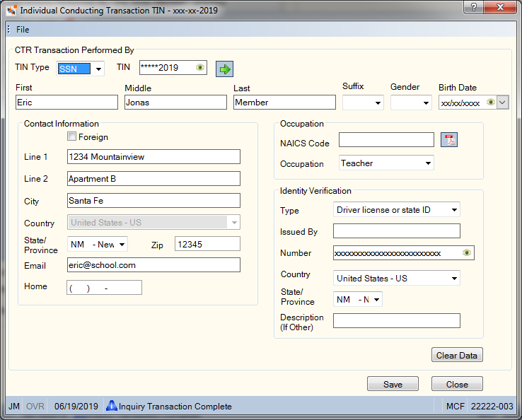Click into the Issued By field
This screenshot has height=420, width=522.
397,231
